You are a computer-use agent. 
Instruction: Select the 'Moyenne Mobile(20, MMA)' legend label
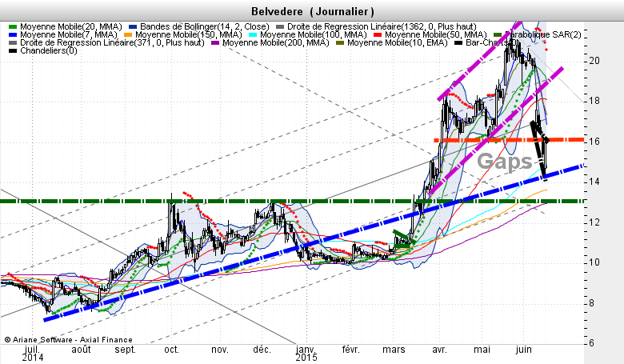tap(71, 26)
